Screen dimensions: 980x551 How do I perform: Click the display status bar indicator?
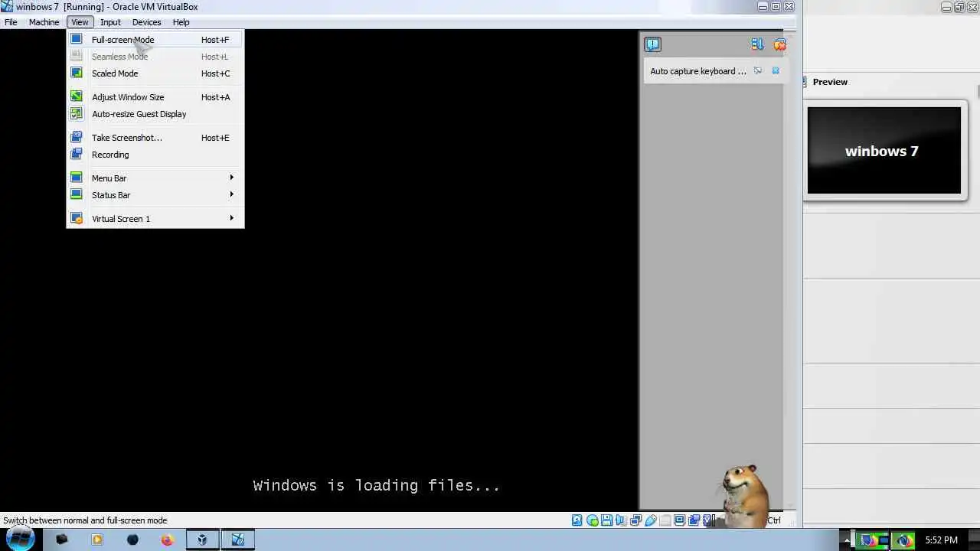679,520
